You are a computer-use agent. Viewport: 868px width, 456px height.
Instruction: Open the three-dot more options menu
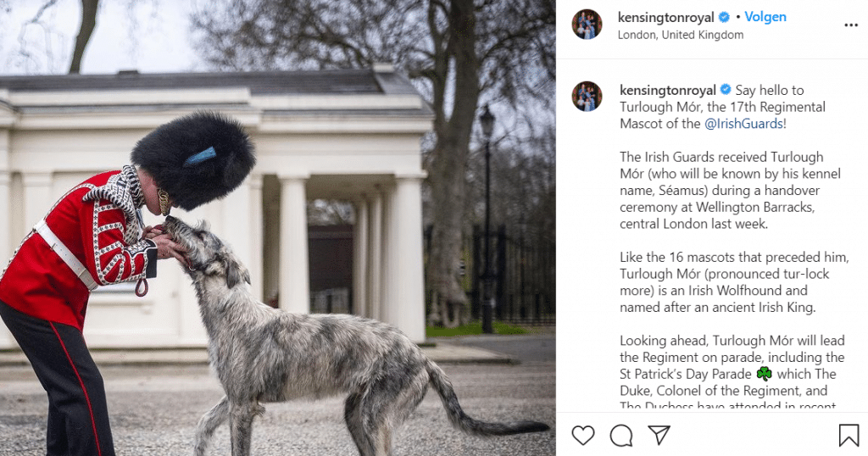pos(851,25)
